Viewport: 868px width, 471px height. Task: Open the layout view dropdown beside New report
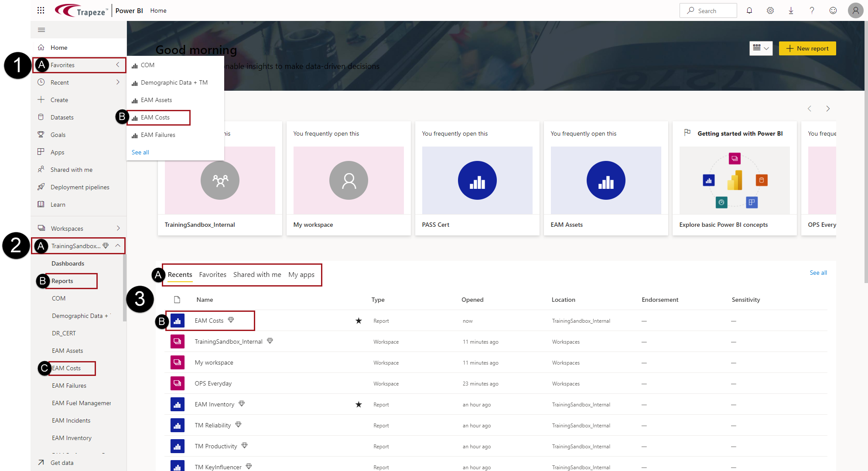pyautogui.click(x=761, y=48)
